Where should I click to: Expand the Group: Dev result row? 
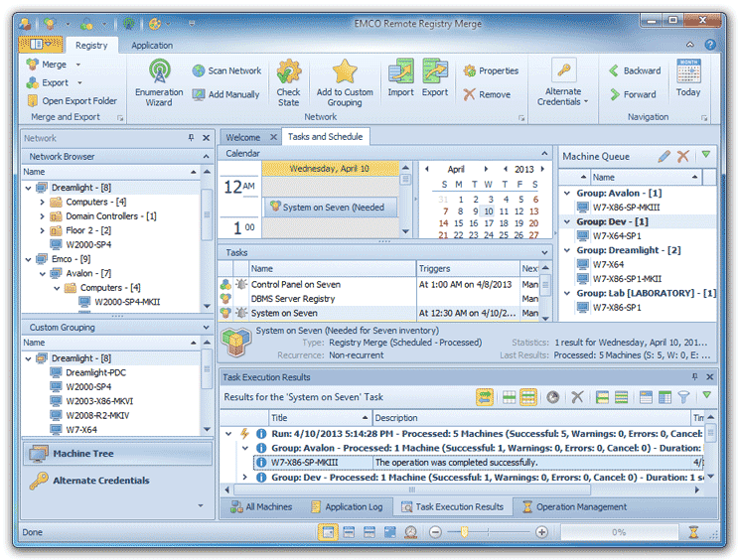(245, 478)
